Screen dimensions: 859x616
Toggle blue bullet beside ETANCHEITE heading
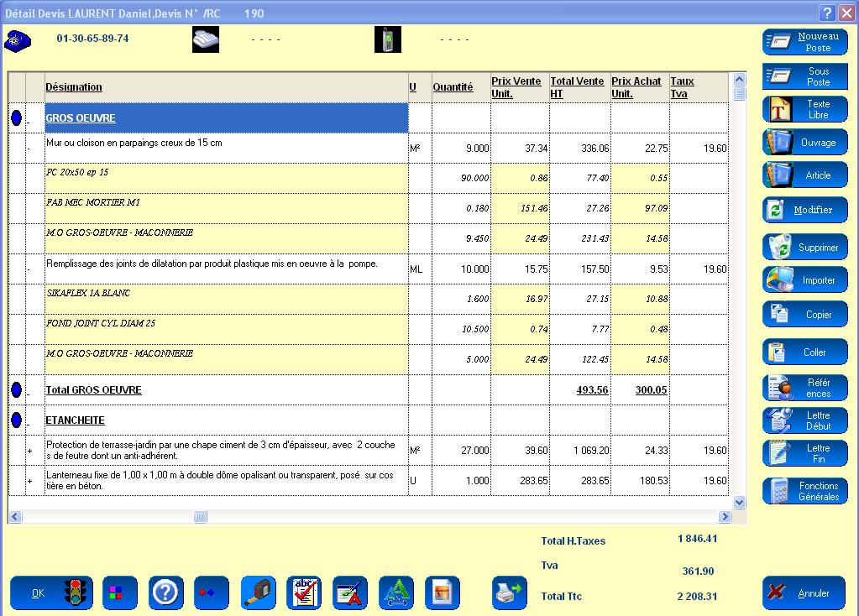(16, 420)
